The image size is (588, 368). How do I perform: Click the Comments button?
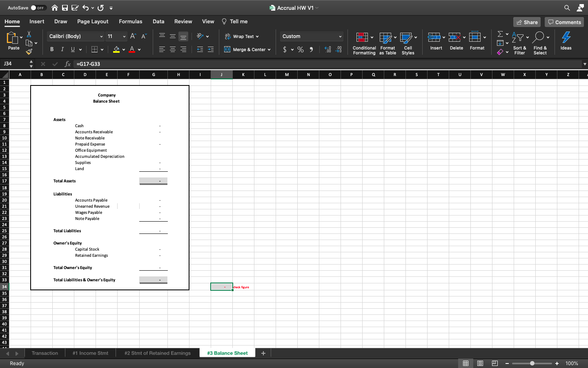coord(564,22)
